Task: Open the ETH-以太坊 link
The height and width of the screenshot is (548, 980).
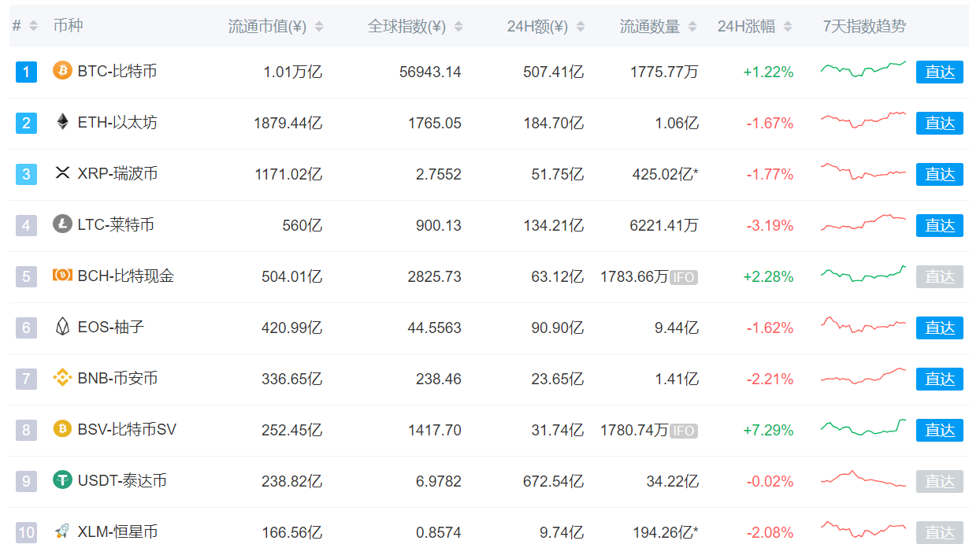Action: 117,122
